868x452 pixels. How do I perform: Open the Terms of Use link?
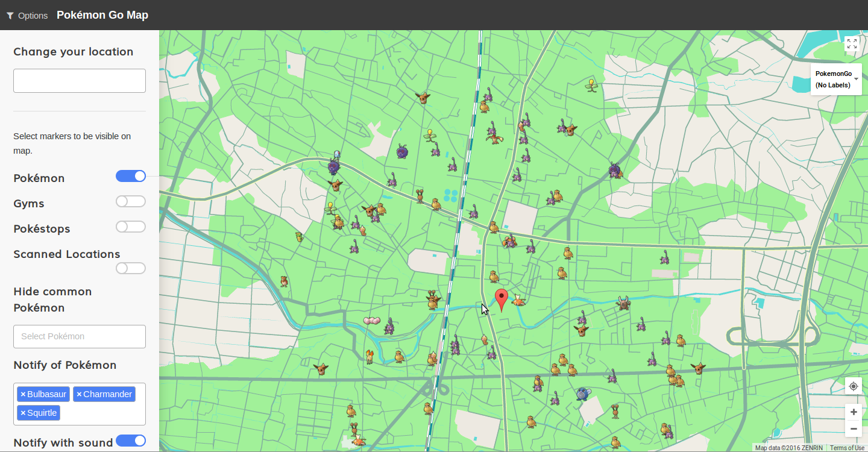[847, 448]
